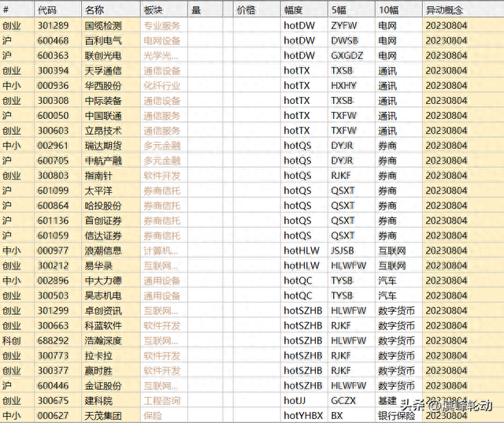504x423 pixels.
Task: Click the 量 column header
Action: click(205, 10)
